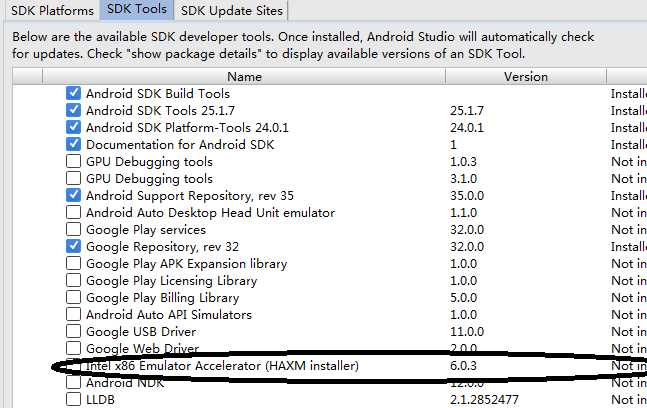This screenshot has height=408, width=647.
Task: Switch to the SDK Platforms tab
Action: (x=52, y=11)
